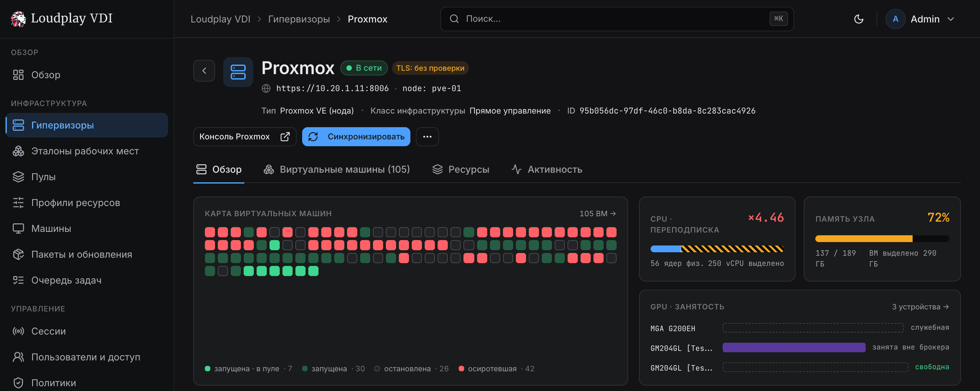Open Пакеты и обновления
This screenshot has width=980, height=391.
coord(87,254)
